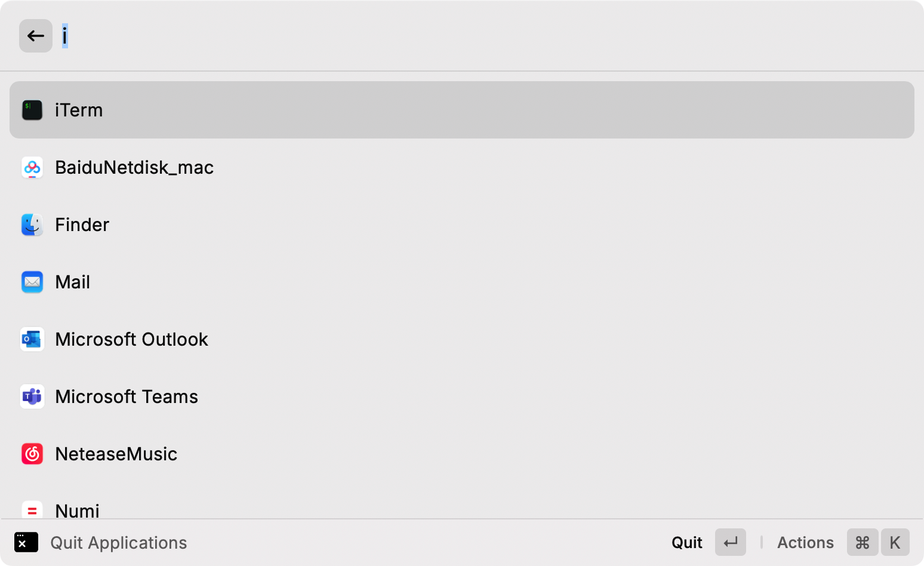Select the Microsoft Teams entry
The width and height of the screenshot is (924, 566).
(x=462, y=396)
